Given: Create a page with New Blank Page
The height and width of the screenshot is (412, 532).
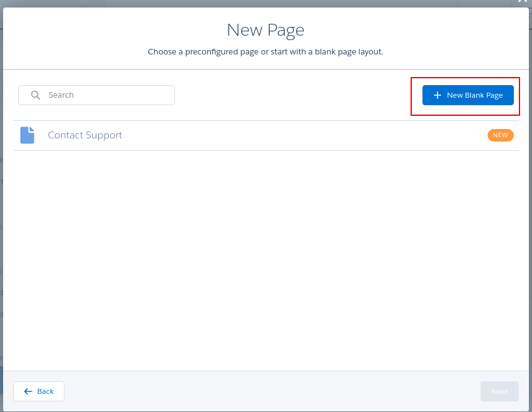Looking at the screenshot, I should point(468,95).
